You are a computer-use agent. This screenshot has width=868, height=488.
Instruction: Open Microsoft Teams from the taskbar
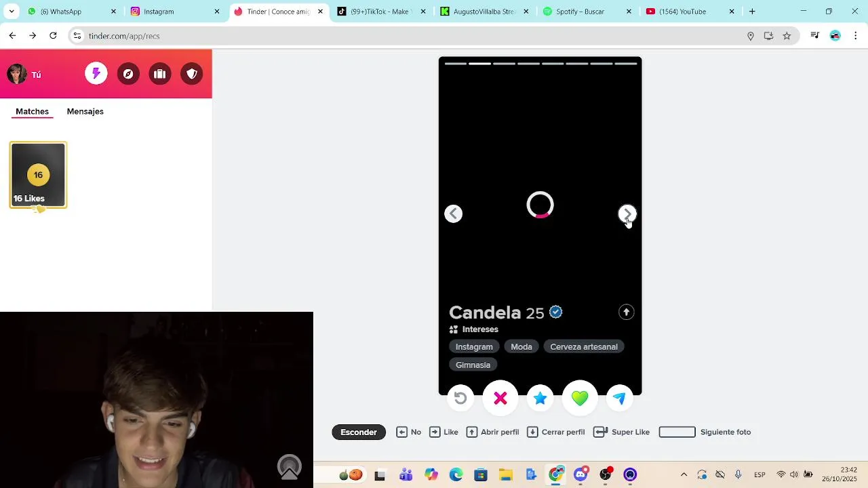[406, 474]
